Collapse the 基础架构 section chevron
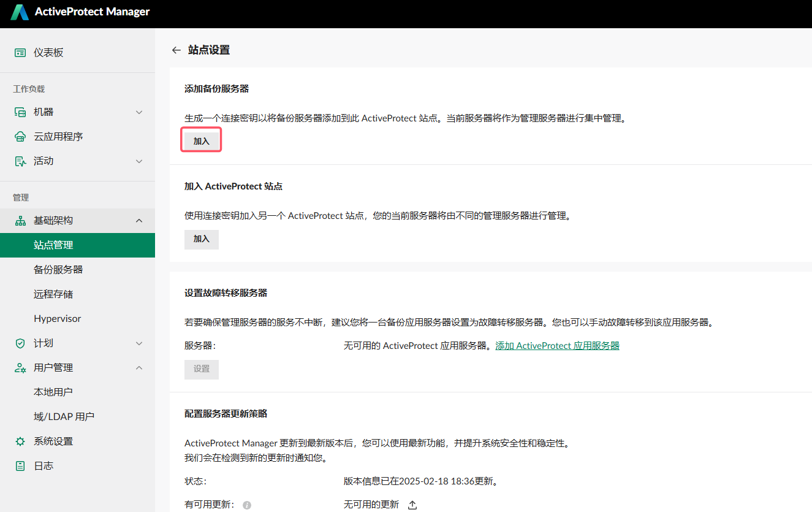The height and width of the screenshot is (512, 812). (139, 221)
